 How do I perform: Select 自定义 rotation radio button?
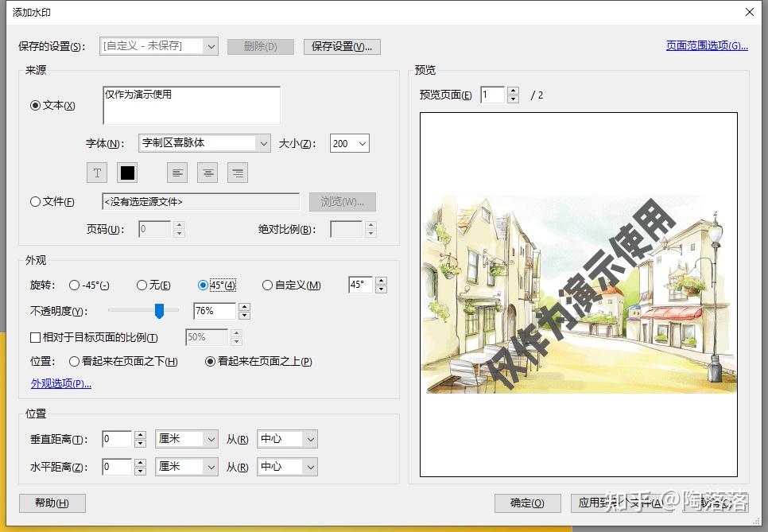267,285
